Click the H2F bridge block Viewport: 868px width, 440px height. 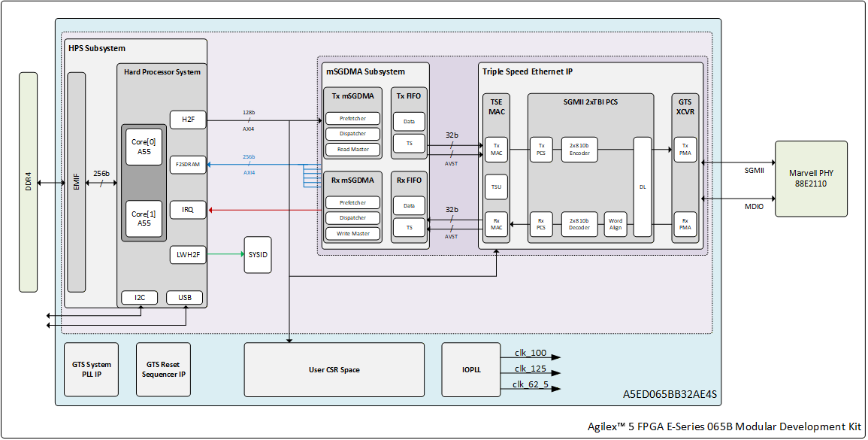click(x=188, y=119)
